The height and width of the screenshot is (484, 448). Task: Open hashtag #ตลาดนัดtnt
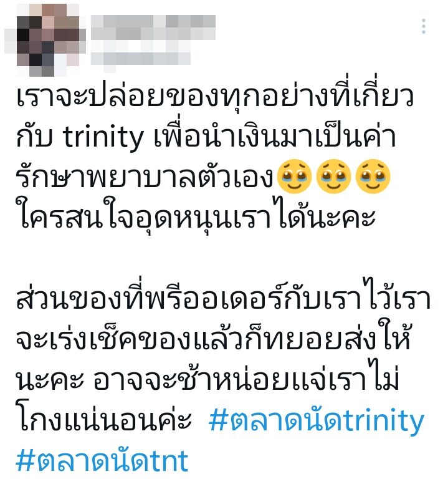click(x=102, y=461)
